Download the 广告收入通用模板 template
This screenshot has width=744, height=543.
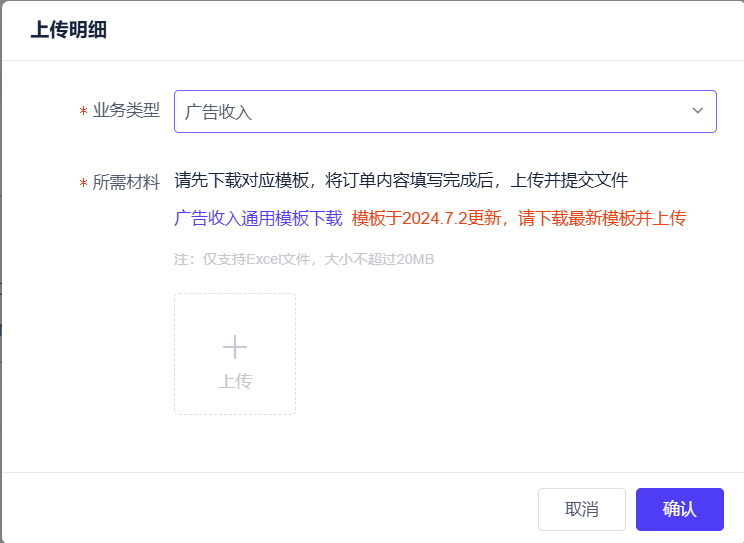click(x=258, y=218)
